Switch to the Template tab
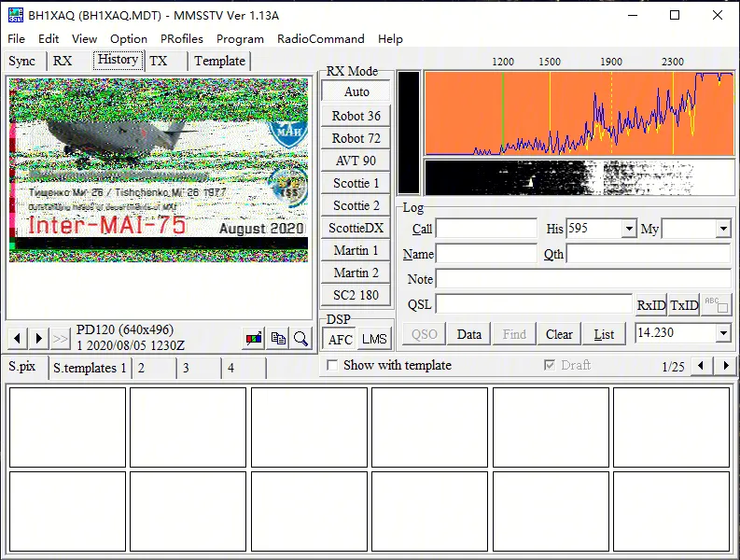The image size is (740, 560). click(220, 61)
